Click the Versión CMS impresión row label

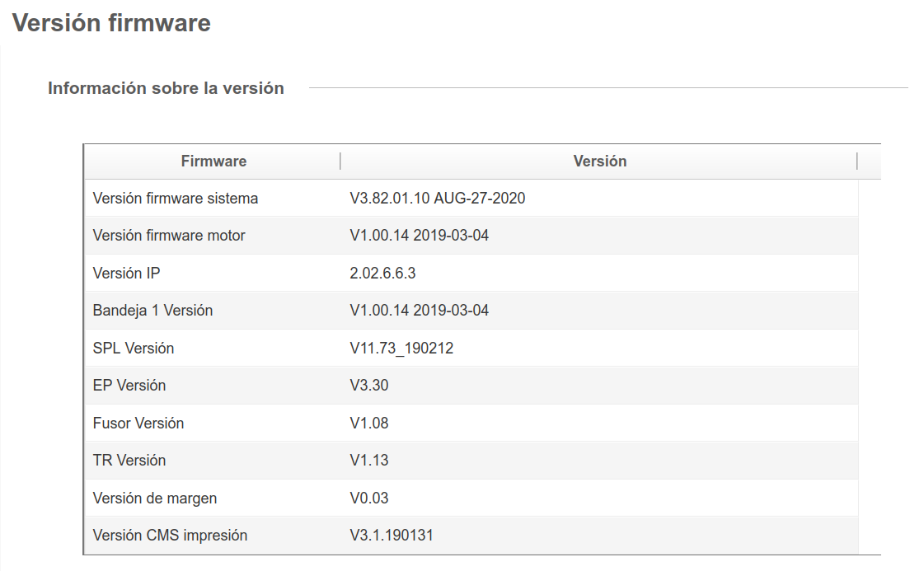170,536
